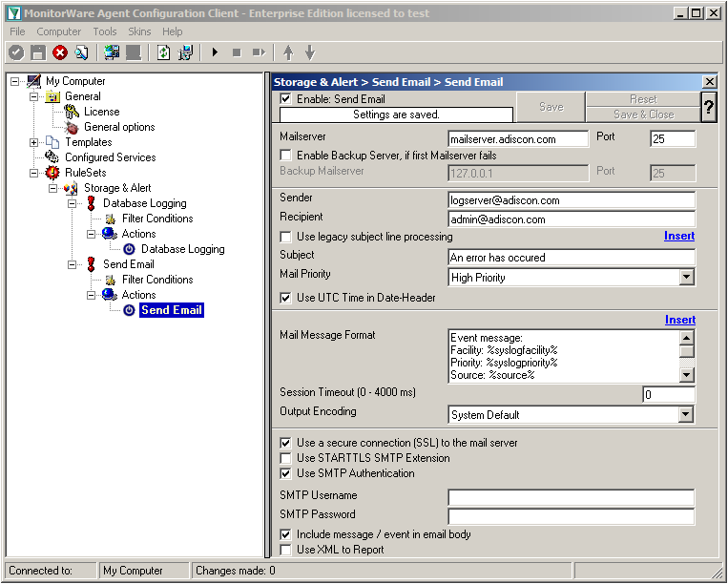This screenshot has height=584, width=728.
Task: Click into the Session Timeout field
Action: (x=669, y=395)
